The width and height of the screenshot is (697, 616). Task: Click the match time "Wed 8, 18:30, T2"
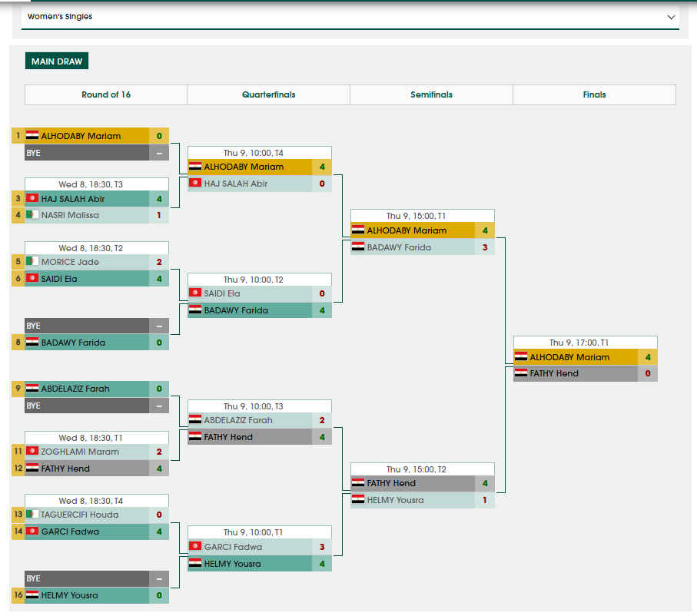click(91, 248)
